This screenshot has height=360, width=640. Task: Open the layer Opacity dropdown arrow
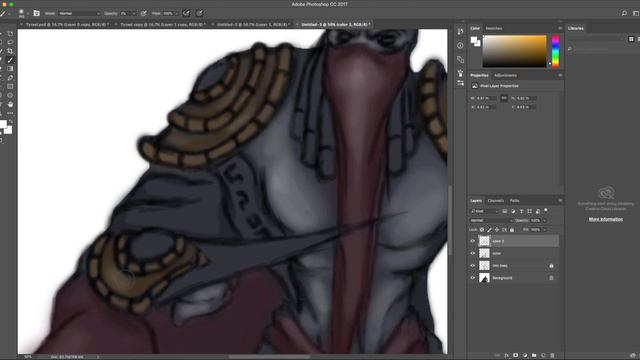[x=545, y=220]
